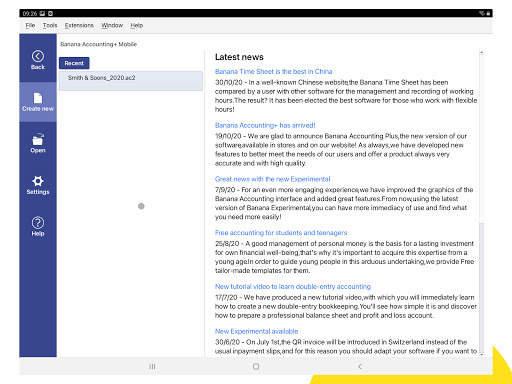Viewport: 512px width, 384px height.
Task: Click the 09:26 clock in status bar
Action: tap(30, 13)
